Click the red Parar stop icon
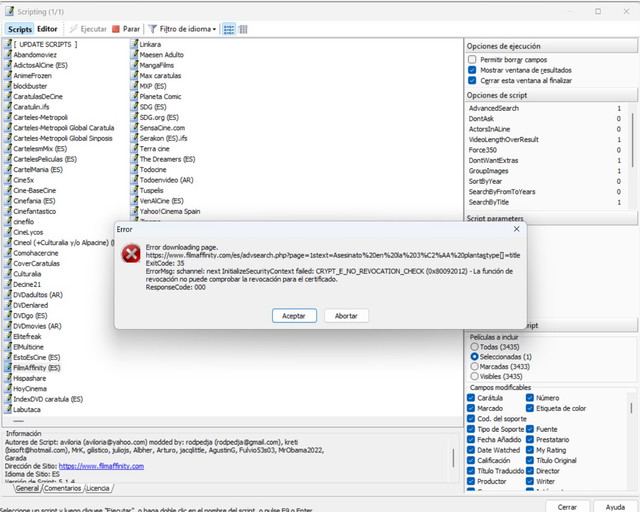640x512 pixels. 116,29
